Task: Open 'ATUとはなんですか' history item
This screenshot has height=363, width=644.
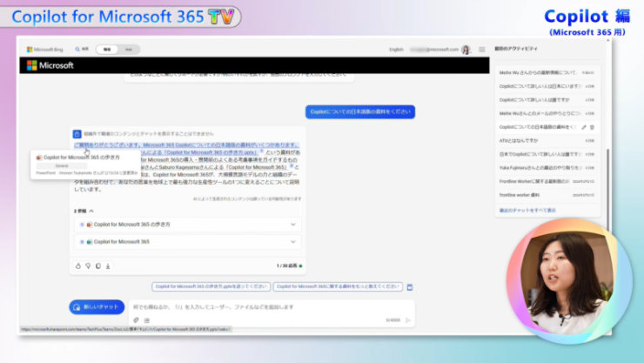Action: pyautogui.click(x=547, y=140)
